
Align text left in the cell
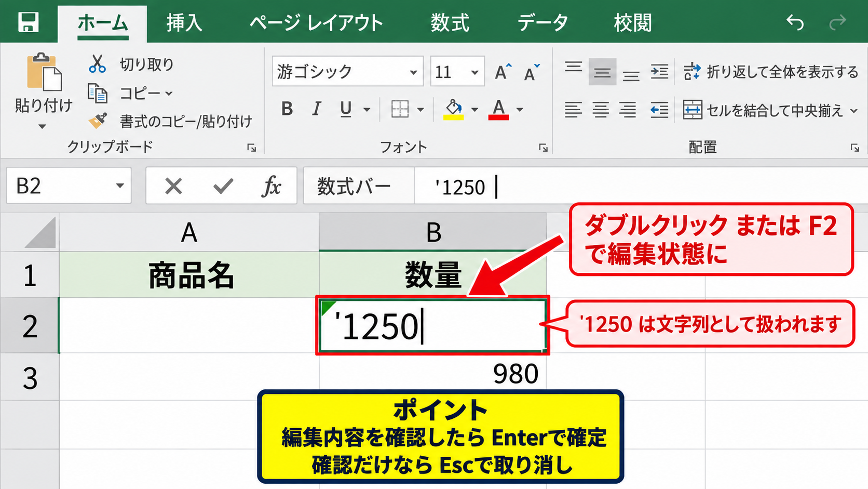573,110
